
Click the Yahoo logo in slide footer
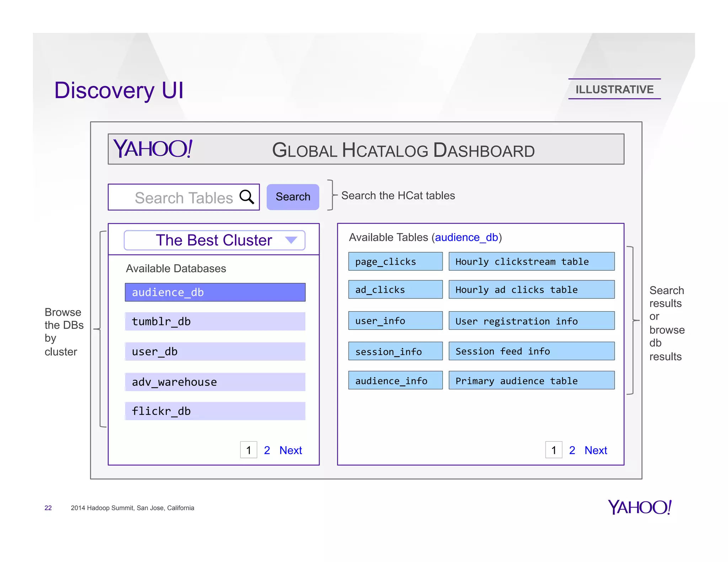point(640,507)
